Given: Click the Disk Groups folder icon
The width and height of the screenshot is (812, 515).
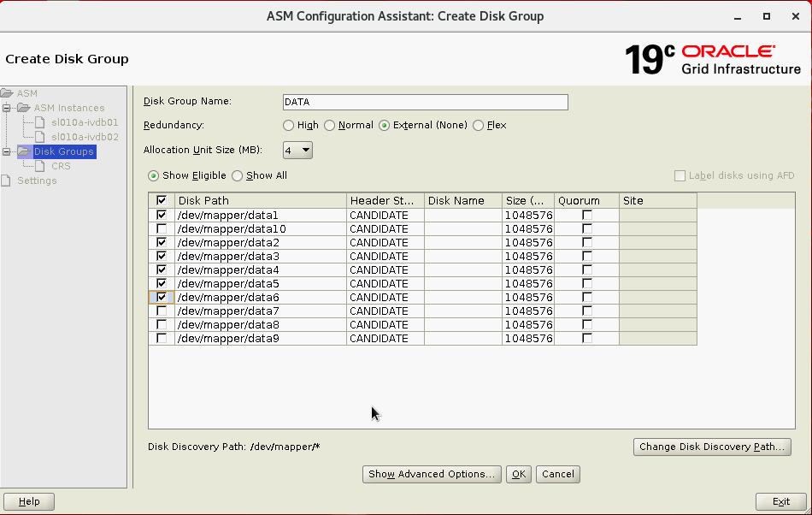Looking at the screenshot, I should 23,151.
